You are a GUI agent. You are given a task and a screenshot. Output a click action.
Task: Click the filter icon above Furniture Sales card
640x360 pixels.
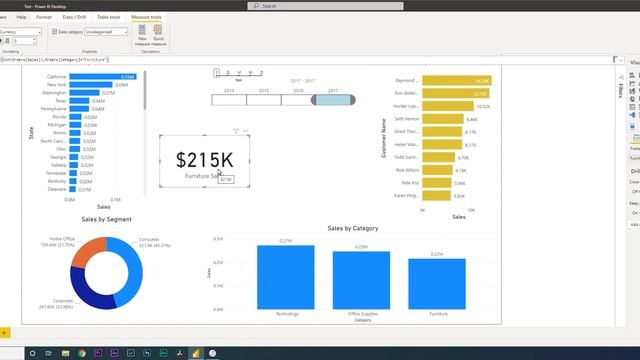click(x=236, y=131)
